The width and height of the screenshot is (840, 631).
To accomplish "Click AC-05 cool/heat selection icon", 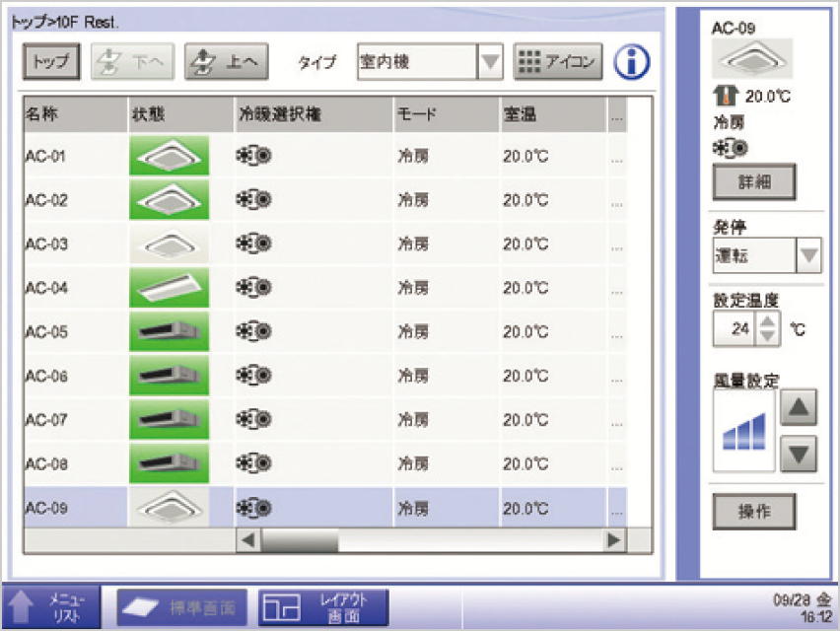I will (x=254, y=331).
